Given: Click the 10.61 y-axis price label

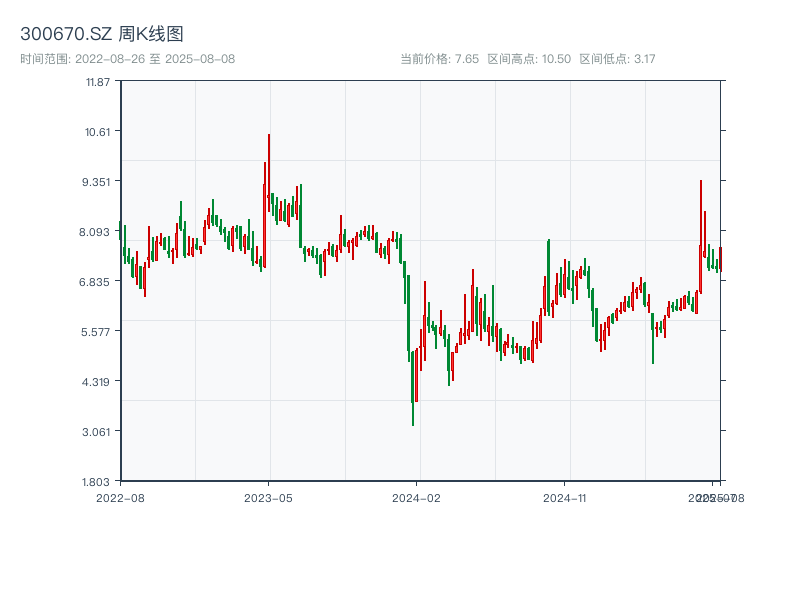Looking at the screenshot, I should (x=98, y=131).
